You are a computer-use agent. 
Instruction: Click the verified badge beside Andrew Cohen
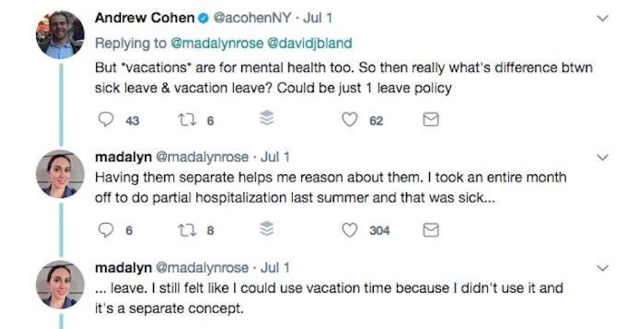204,19
